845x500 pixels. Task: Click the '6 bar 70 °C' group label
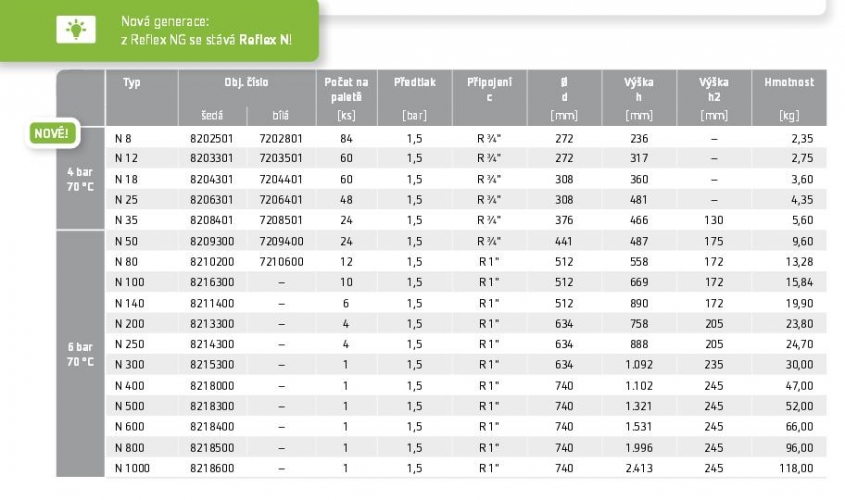pos(80,355)
